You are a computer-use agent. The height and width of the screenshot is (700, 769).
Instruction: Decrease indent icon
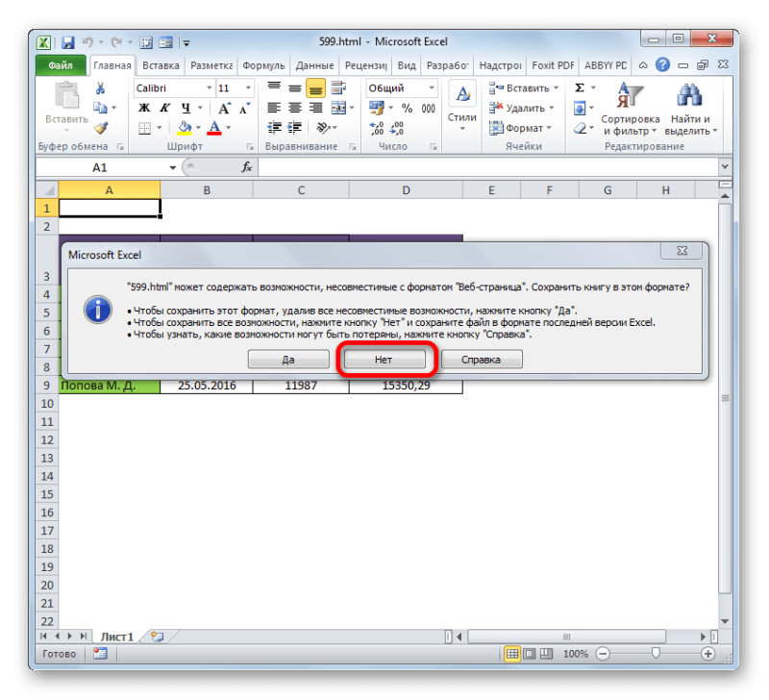pos(274,128)
